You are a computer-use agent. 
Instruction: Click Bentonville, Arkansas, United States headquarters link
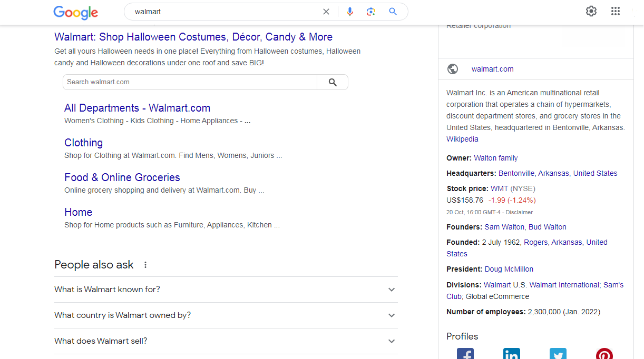(558, 173)
